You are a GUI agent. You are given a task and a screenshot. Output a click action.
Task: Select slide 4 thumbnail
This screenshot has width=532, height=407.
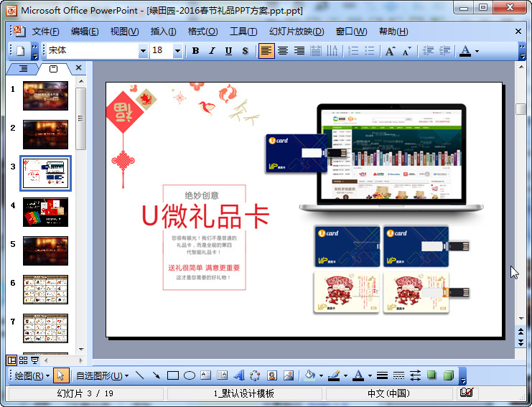coord(45,212)
